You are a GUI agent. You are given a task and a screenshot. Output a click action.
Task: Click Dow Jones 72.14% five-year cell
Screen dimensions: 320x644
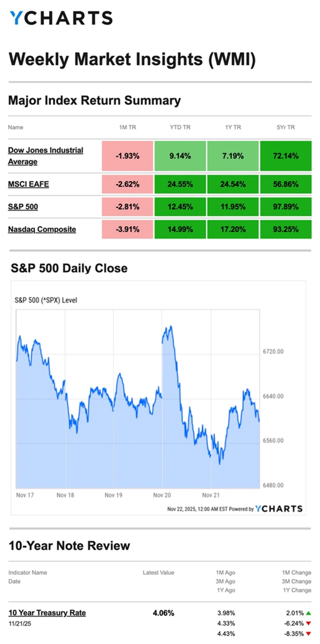click(x=286, y=156)
